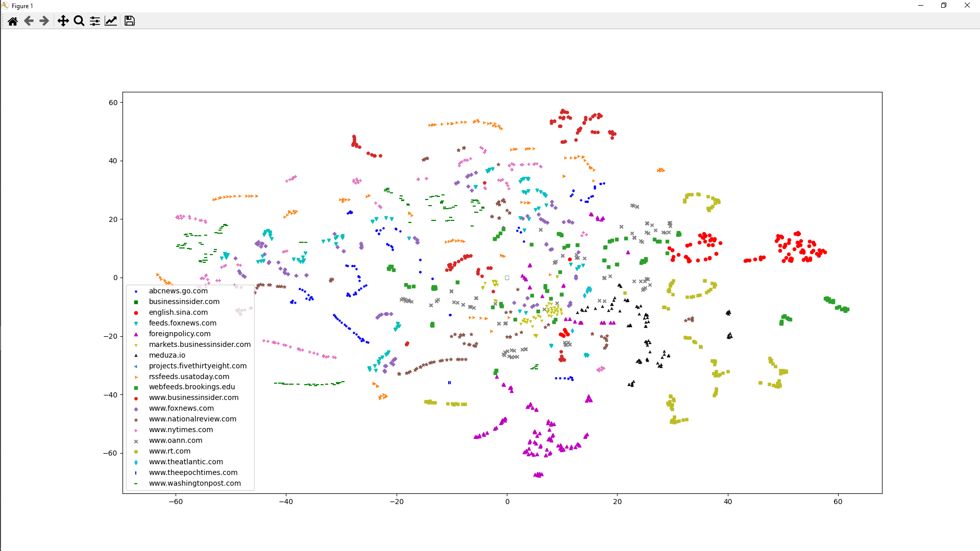Screen dimensions: 980x551
Task: Click the www.nationalreview.com legend entry
Action: 192,419
